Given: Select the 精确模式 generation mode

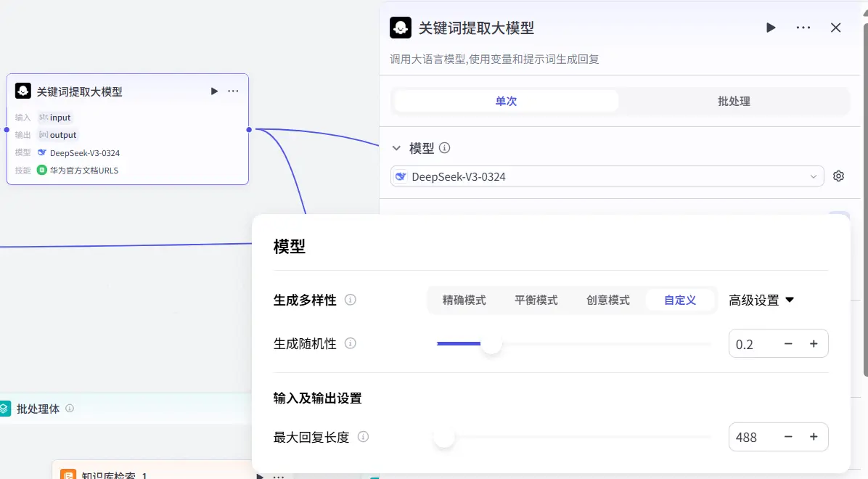Looking at the screenshot, I should coord(464,300).
